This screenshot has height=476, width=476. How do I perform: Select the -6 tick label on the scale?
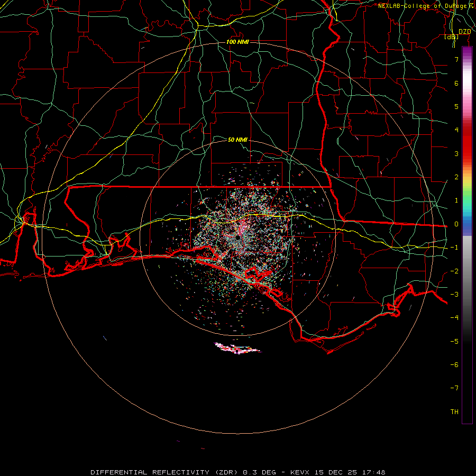click(x=454, y=365)
